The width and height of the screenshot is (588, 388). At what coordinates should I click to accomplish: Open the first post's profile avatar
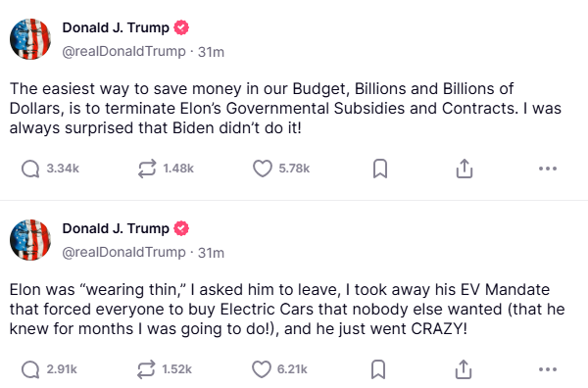[x=30, y=39]
